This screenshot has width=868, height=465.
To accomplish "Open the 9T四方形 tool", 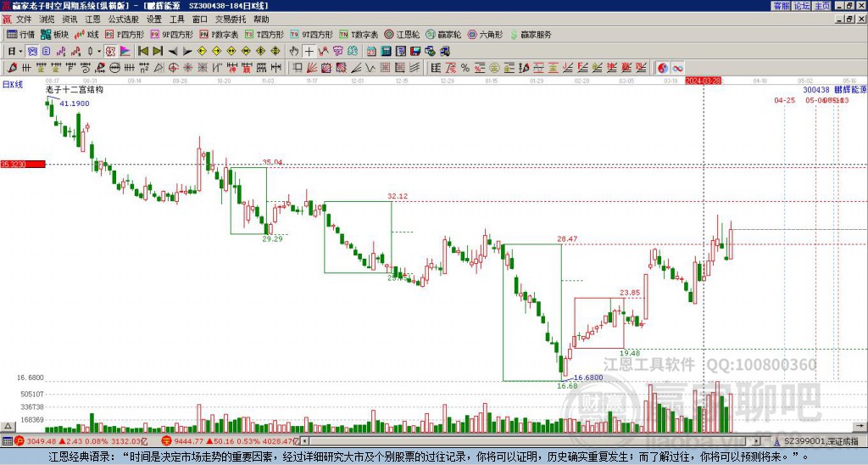I will point(311,34).
